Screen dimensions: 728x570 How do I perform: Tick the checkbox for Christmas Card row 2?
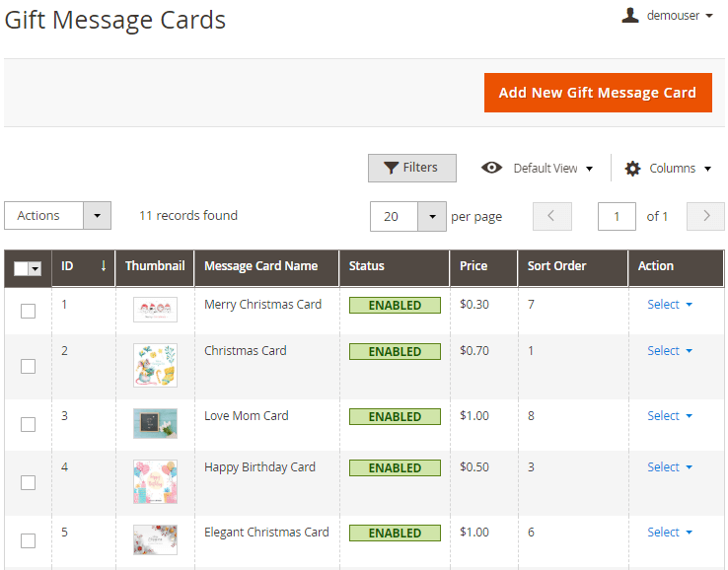click(28, 366)
